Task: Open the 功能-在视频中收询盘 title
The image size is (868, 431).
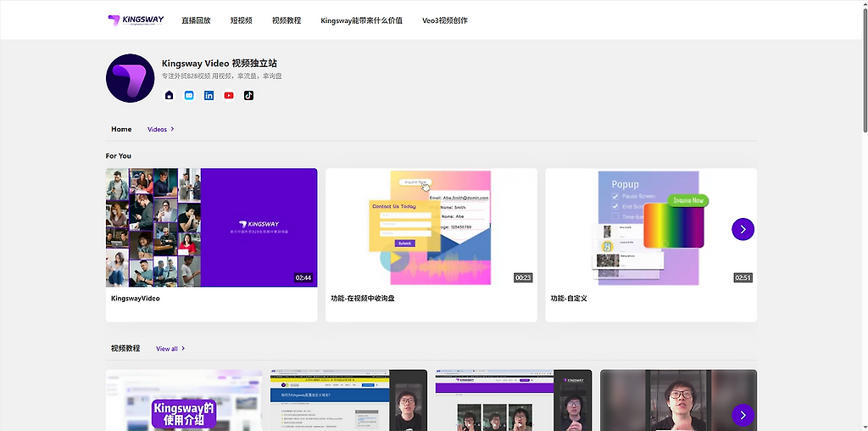Action: pos(363,298)
